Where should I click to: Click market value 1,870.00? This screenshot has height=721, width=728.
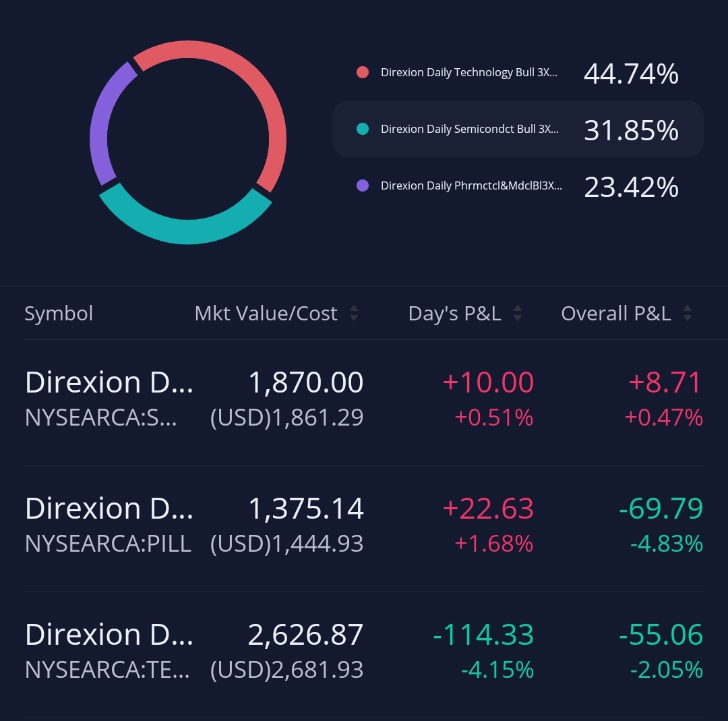click(306, 382)
